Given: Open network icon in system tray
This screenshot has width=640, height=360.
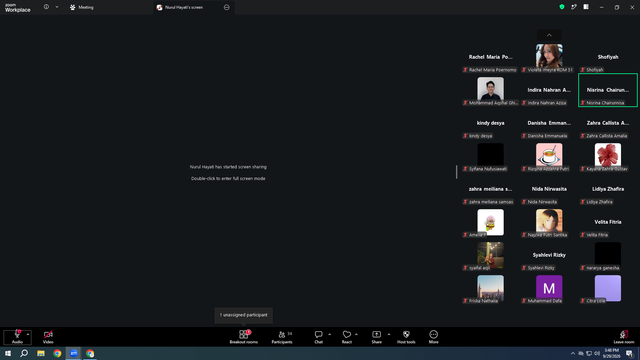Looking at the screenshot, I should [x=589, y=353].
